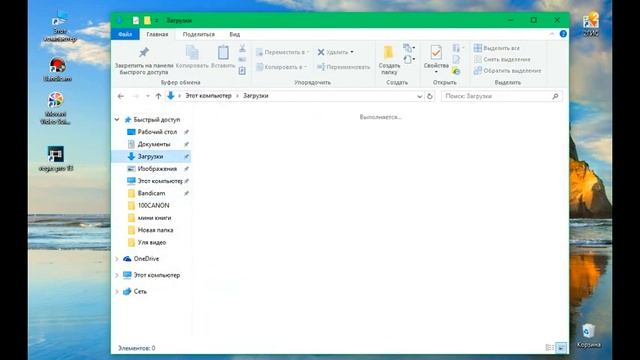The width and height of the screenshot is (640, 360).
Task: Switch to the Поделиться tab
Action: coord(198,34)
